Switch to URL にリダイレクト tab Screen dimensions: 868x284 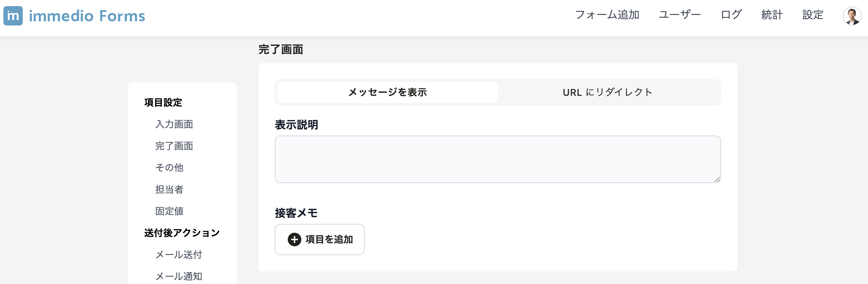pos(607,92)
